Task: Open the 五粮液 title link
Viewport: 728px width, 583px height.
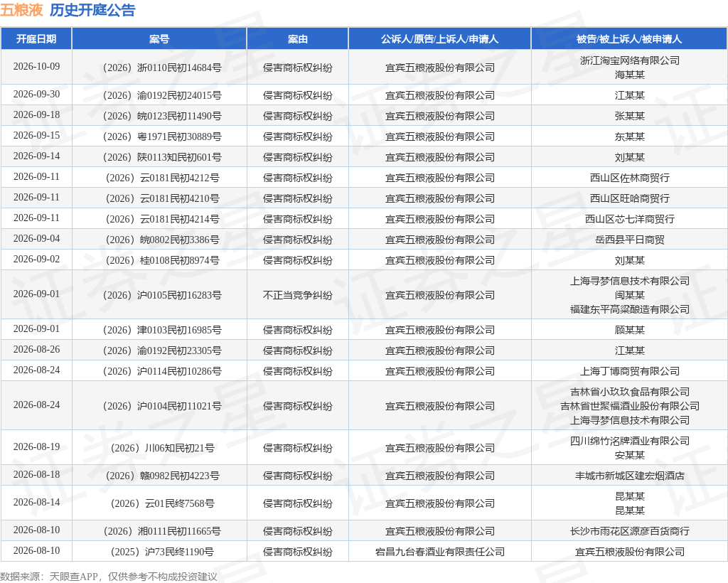Action: point(21,10)
